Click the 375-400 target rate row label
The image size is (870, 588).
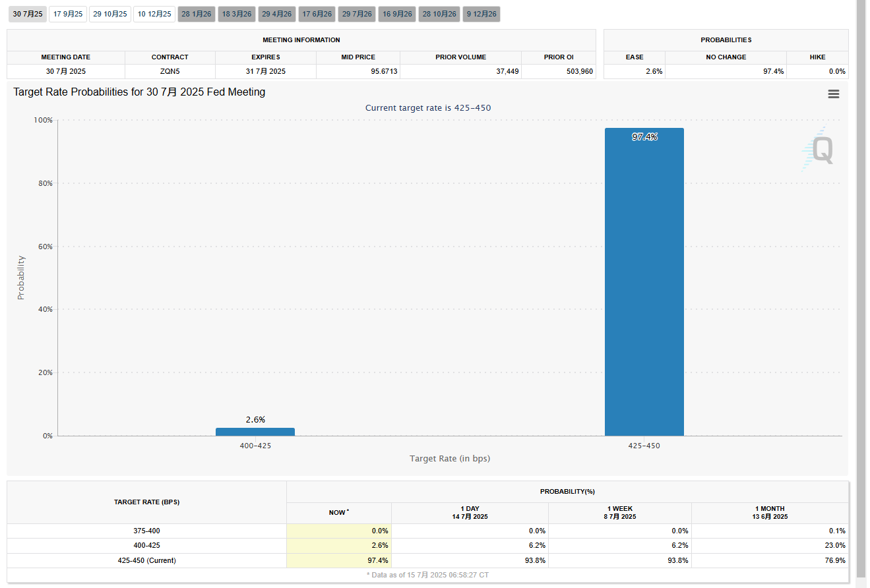(x=146, y=531)
